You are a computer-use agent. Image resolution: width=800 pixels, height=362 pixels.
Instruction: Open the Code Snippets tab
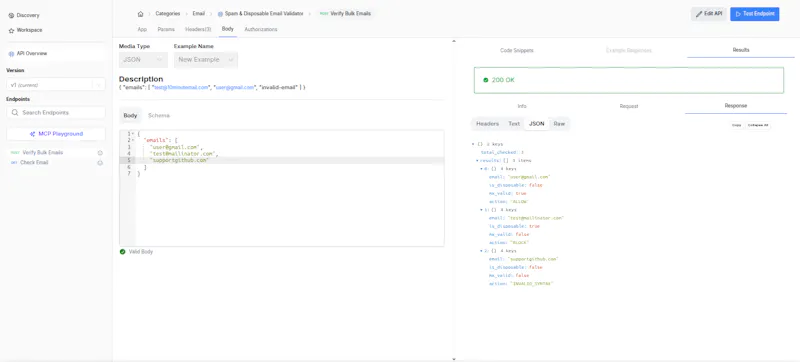516,50
